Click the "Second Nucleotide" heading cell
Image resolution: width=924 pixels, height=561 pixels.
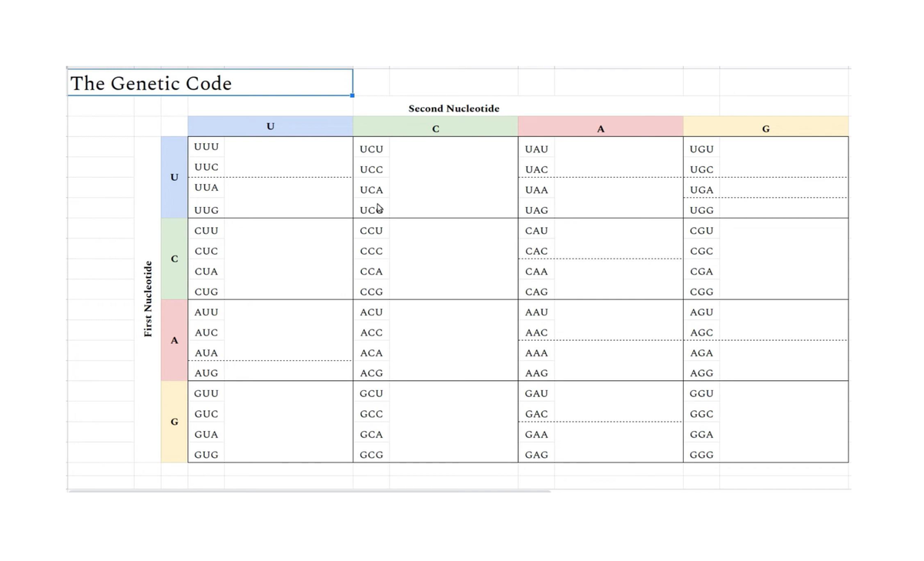tap(454, 109)
